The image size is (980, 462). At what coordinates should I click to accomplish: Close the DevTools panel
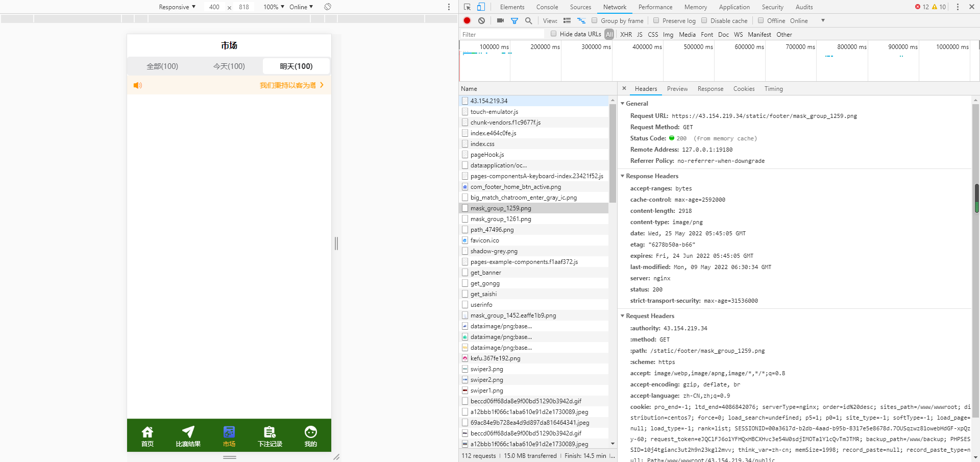coord(972,7)
